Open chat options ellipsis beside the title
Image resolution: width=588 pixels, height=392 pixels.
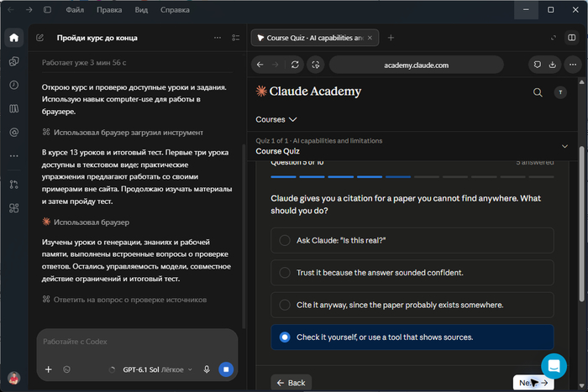tap(218, 38)
